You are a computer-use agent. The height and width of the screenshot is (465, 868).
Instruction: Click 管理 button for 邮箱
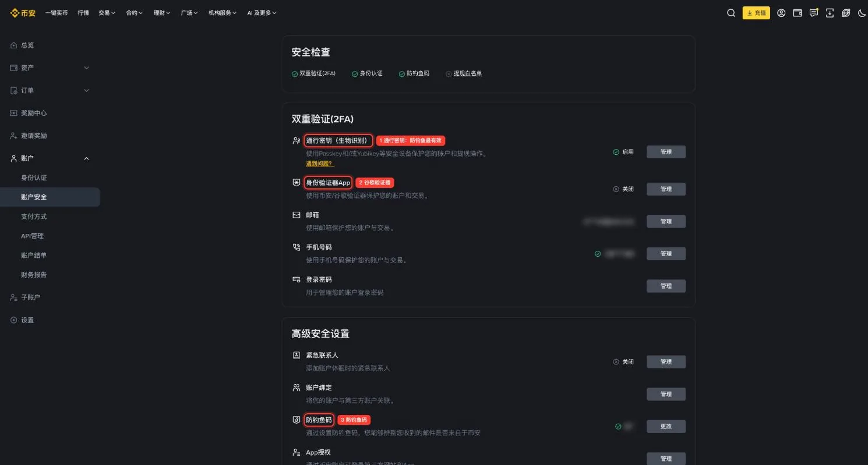pos(666,221)
